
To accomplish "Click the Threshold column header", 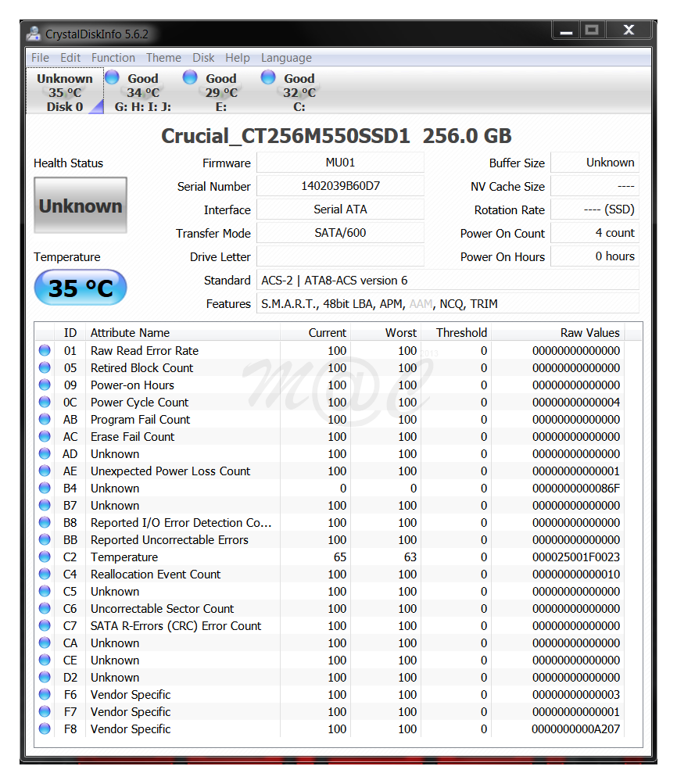I will click(x=456, y=332).
